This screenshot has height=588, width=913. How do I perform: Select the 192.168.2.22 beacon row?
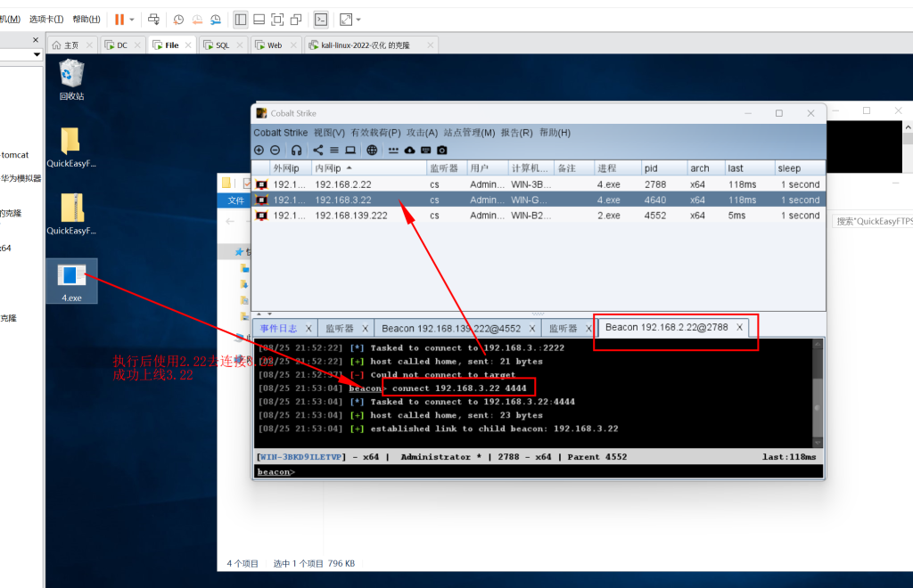539,184
